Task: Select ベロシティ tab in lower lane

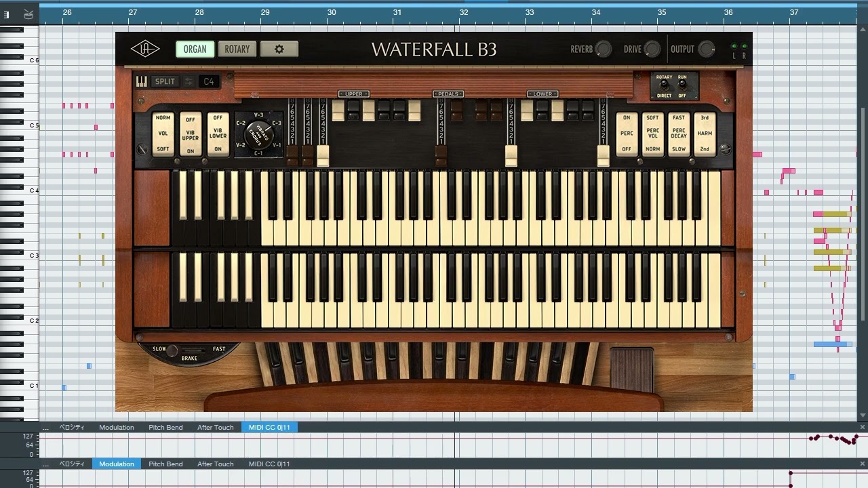Action: 72,464
